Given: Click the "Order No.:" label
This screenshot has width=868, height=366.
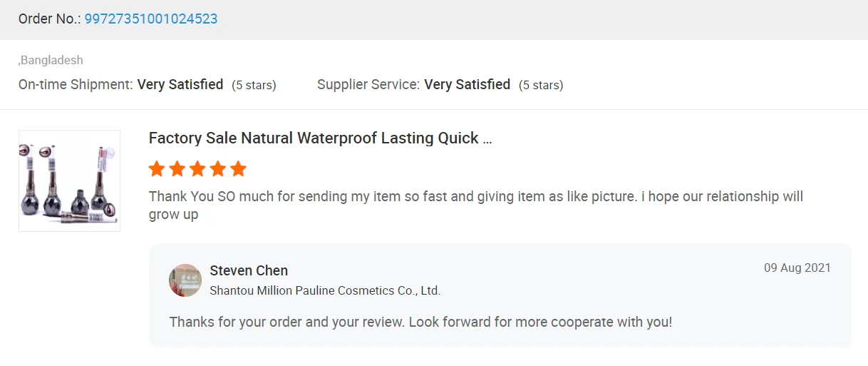Looking at the screenshot, I should point(50,19).
